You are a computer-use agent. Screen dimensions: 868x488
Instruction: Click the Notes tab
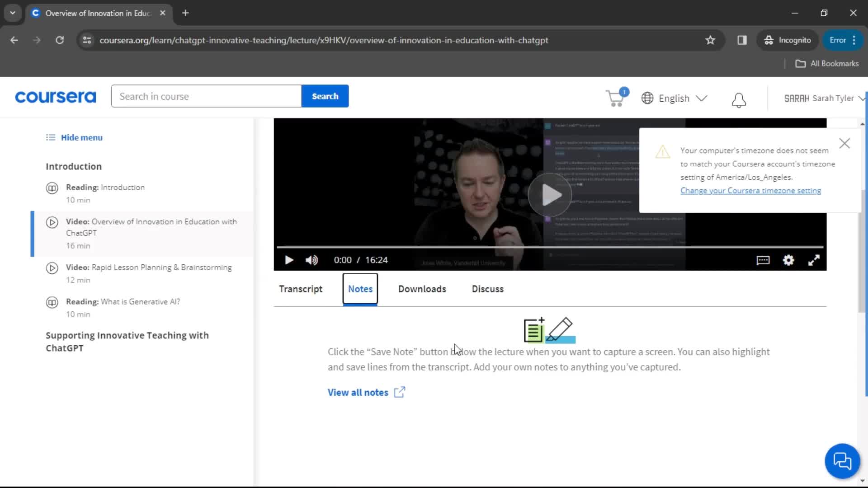coord(361,289)
